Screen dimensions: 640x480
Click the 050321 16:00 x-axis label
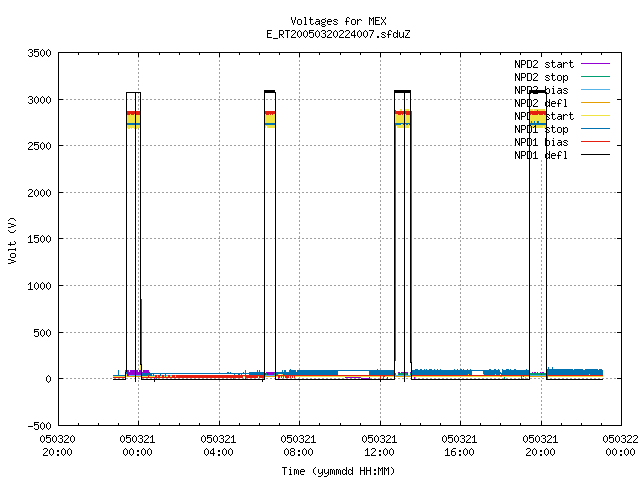[x=459, y=446]
